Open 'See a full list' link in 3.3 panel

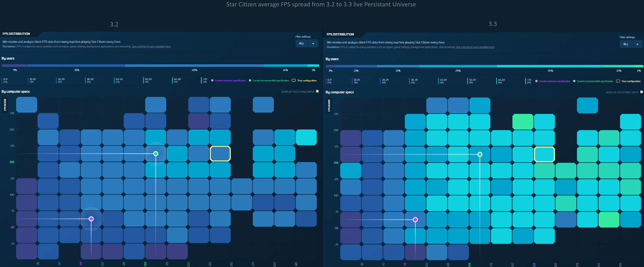[x=475, y=47]
